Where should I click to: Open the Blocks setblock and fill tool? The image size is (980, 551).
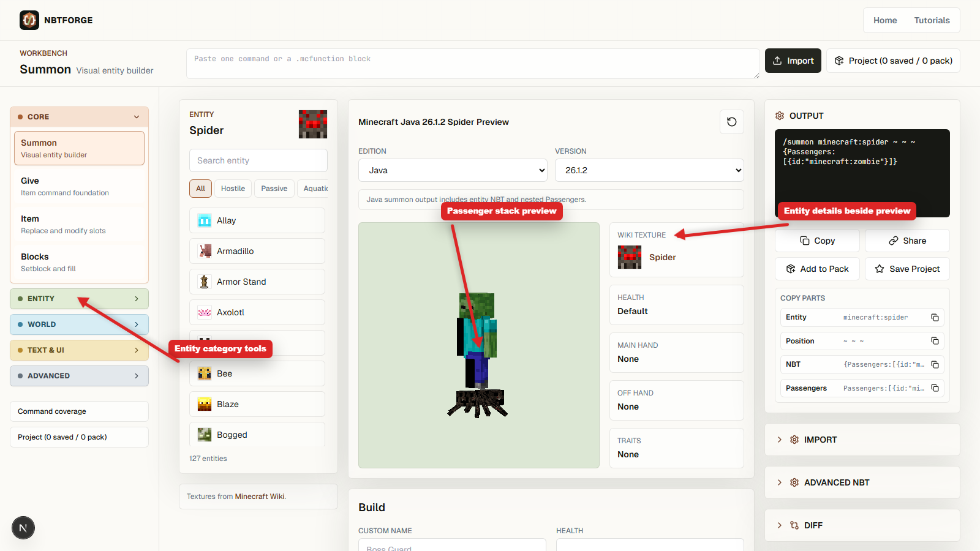pyautogui.click(x=79, y=262)
